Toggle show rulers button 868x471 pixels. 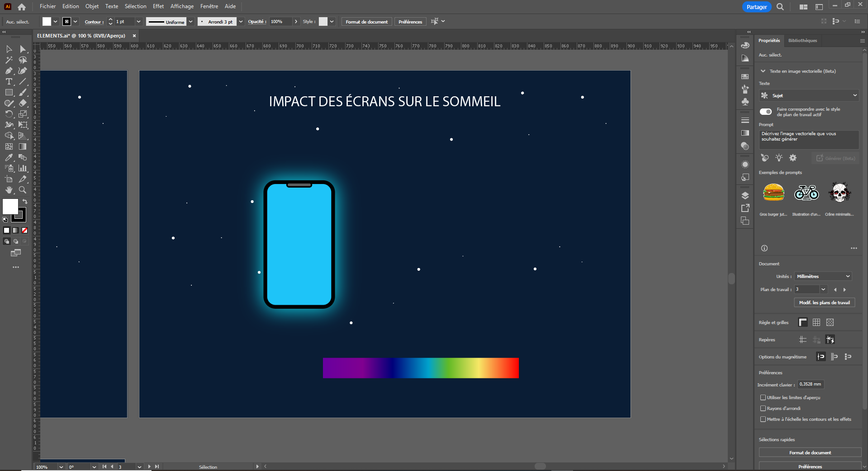pyautogui.click(x=803, y=322)
